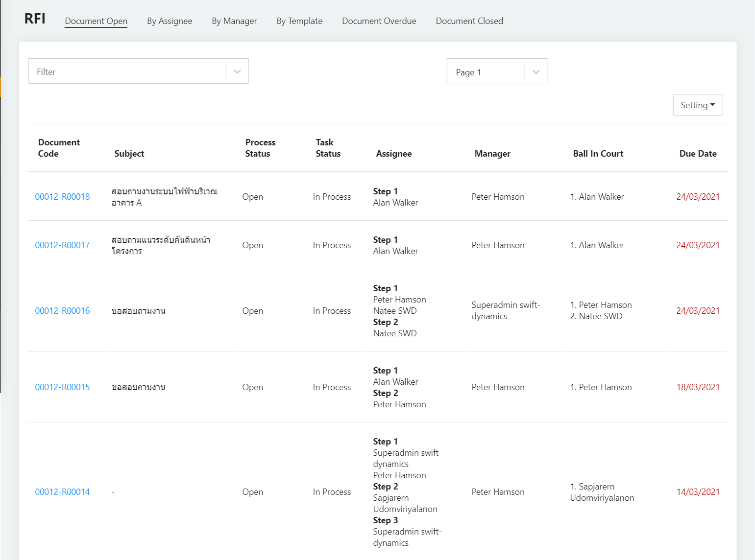Open the Page 1 dropdown chevron
Image resolution: width=755 pixels, height=560 pixels.
click(x=536, y=72)
